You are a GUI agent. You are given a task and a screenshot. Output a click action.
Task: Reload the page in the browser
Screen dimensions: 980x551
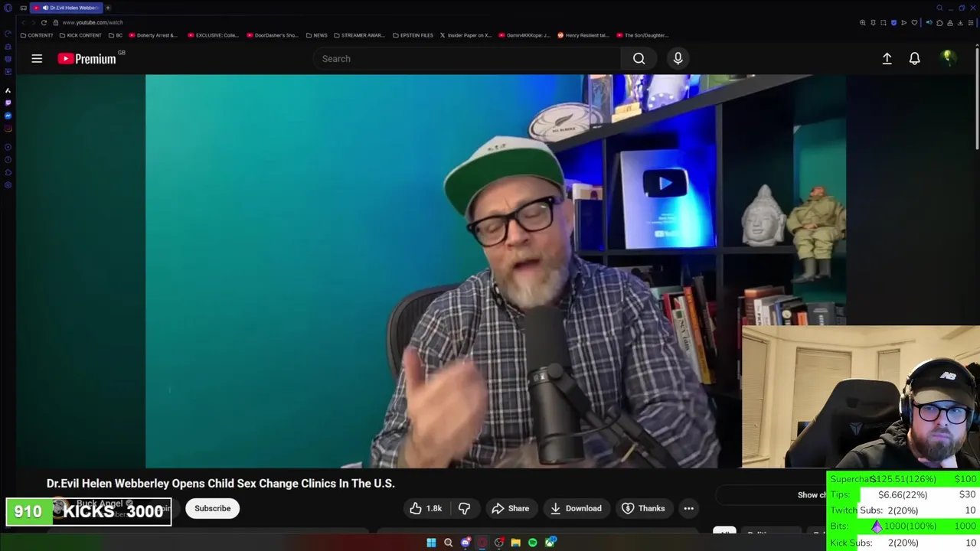(x=44, y=22)
